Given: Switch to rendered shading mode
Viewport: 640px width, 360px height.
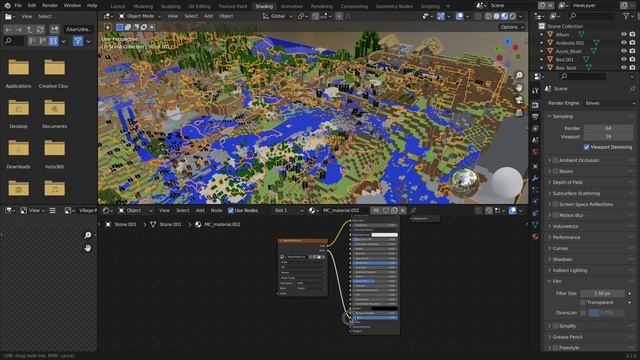Looking at the screenshot, I should [x=513, y=16].
